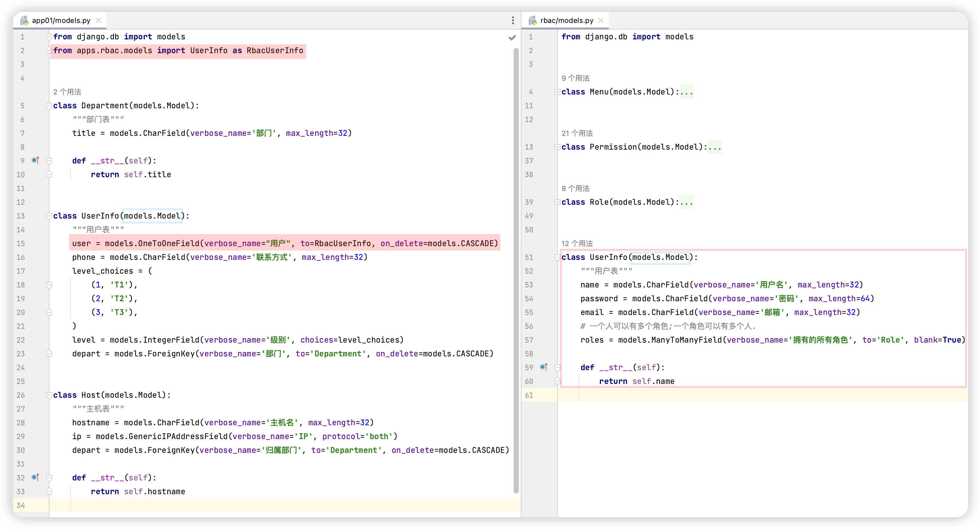This screenshot has width=980, height=529.
Task: Expand the folded Role class
Action: (557, 202)
